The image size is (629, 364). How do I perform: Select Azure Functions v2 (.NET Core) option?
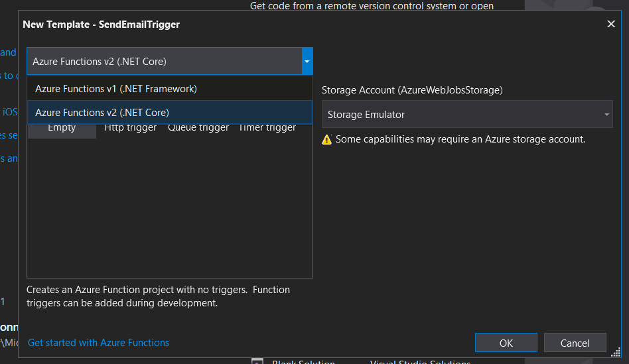tap(102, 112)
